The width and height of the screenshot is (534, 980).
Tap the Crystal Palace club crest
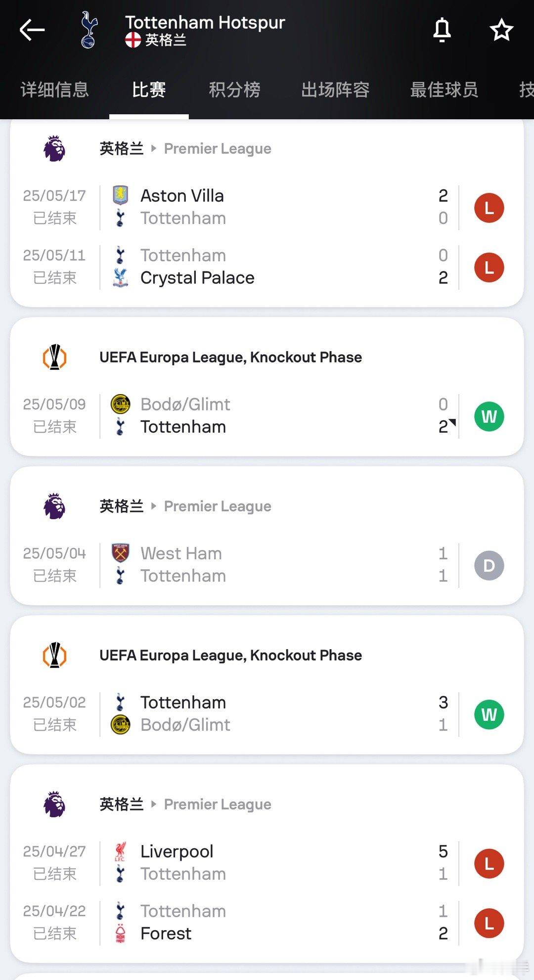[120, 278]
